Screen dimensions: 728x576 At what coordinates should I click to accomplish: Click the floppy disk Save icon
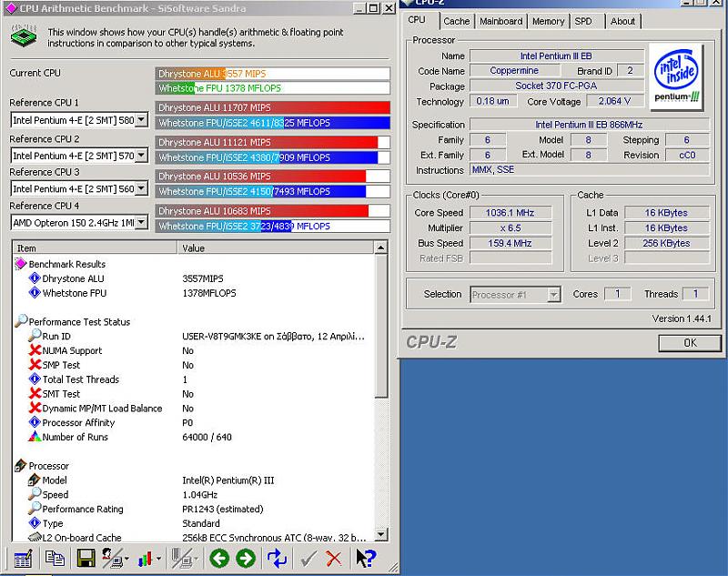[x=86, y=559]
